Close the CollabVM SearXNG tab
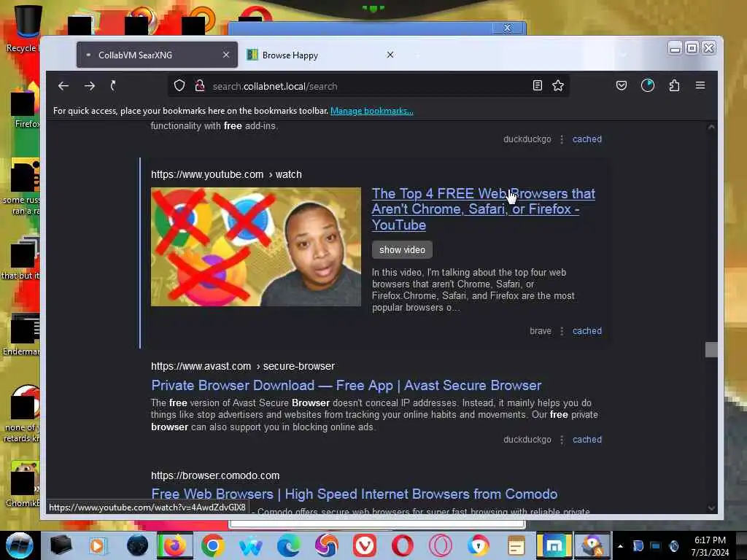747x560 pixels. pyautogui.click(x=226, y=55)
